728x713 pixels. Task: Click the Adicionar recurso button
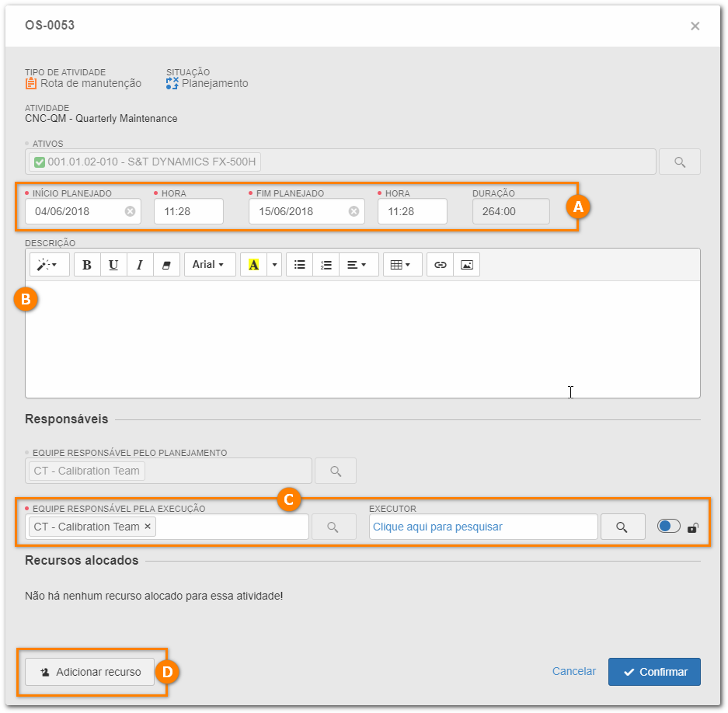89,672
